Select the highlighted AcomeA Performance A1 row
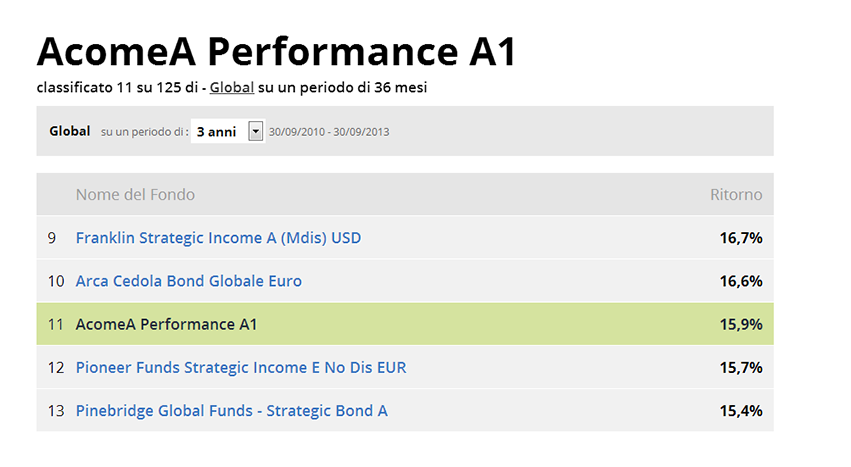 click(405, 324)
